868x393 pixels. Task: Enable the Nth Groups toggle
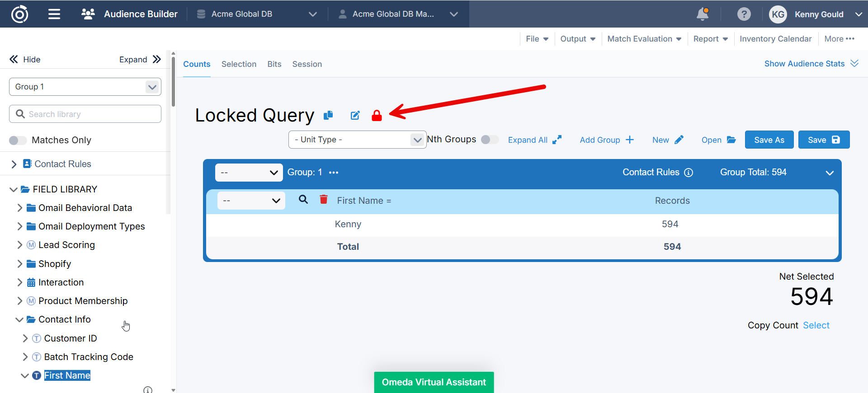(x=490, y=140)
